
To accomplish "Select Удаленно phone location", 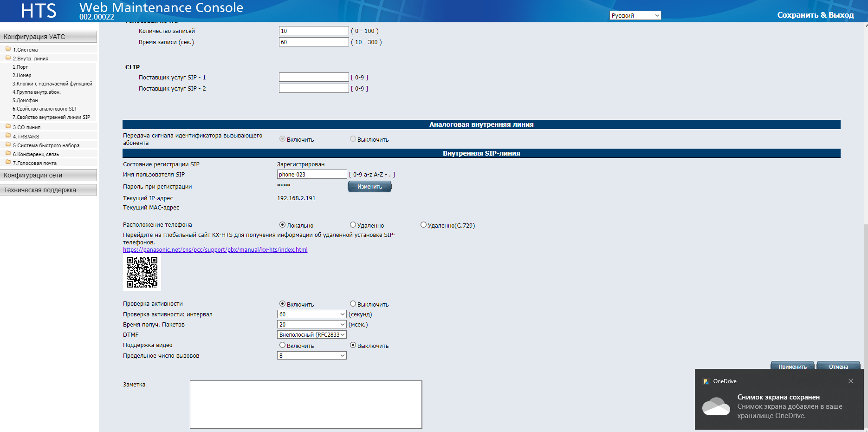I will [x=353, y=225].
